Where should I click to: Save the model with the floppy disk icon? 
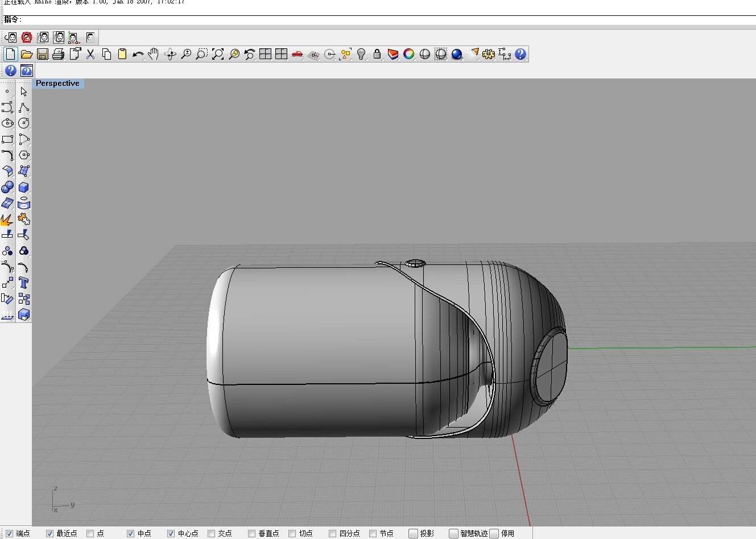pos(43,54)
